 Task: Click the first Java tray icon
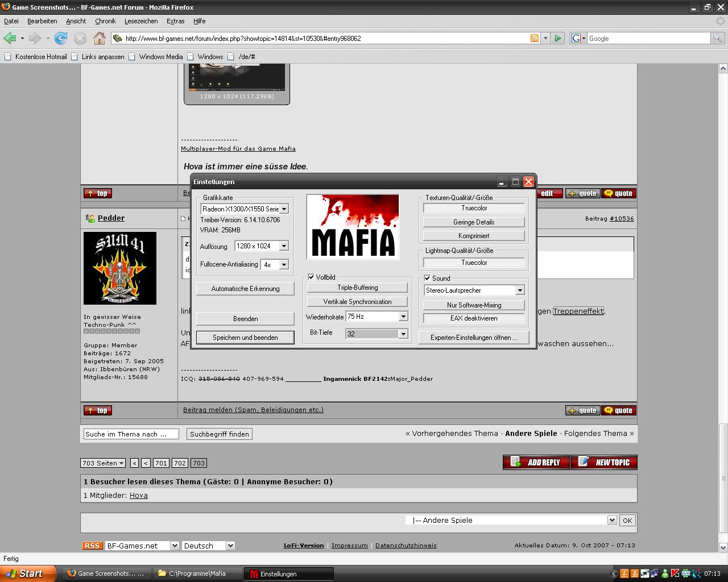point(624,573)
